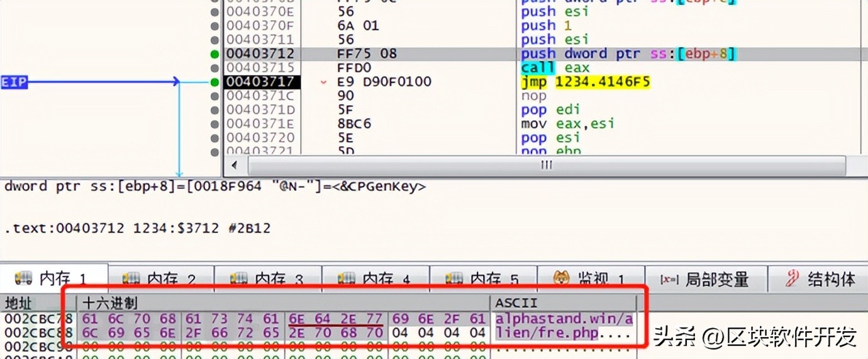This screenshot has height=359, width=868.
Task: Select hex bytes '61 6C 70 68' in row 002CBC78
Action: 129,319
